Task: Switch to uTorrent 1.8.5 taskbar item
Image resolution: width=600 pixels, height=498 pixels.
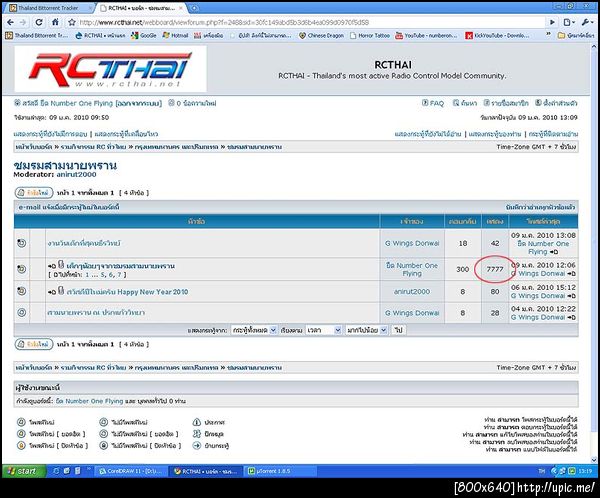Action: [x=282, y=471]
